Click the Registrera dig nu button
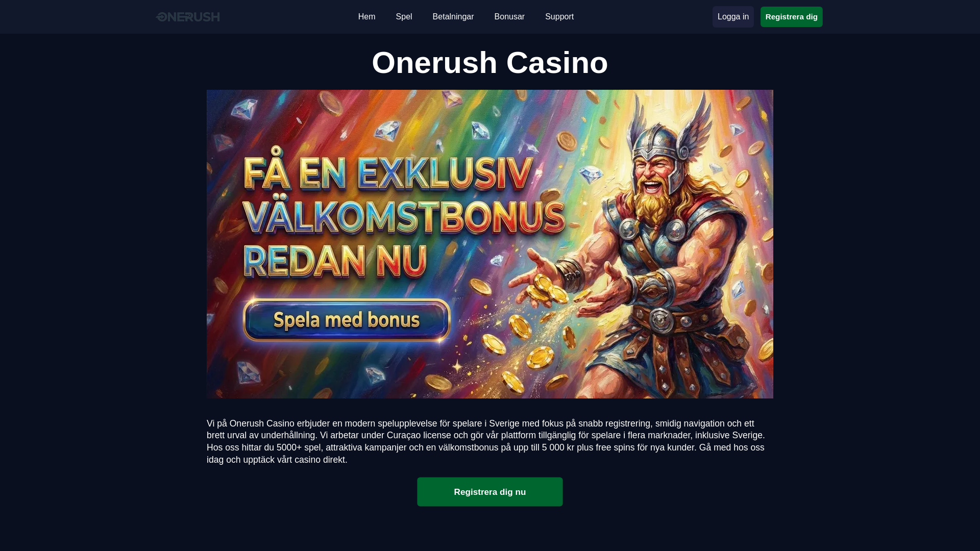This screenshot has height=551, width=980. point(490,492)
